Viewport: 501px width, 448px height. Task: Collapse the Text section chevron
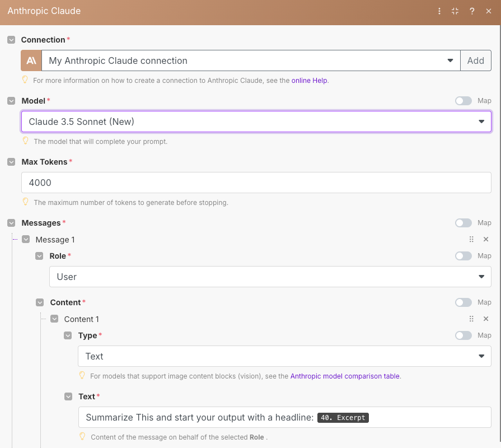68,396
